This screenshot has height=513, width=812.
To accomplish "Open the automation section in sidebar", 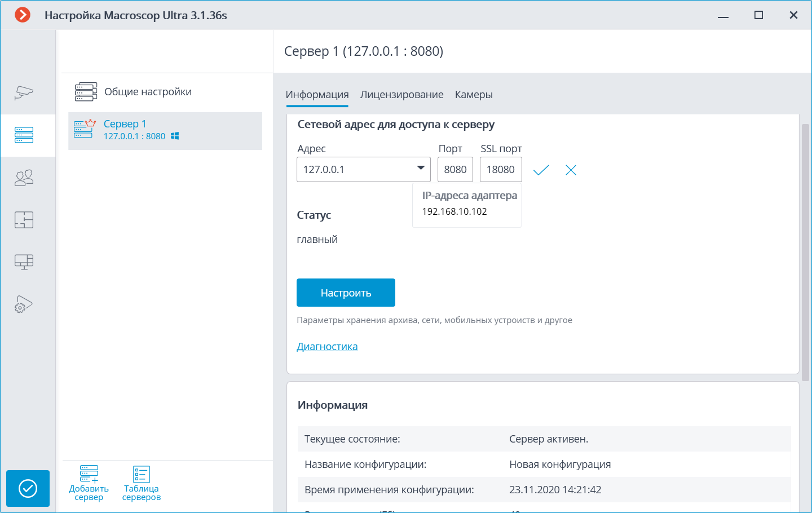I will click(24, 304).
